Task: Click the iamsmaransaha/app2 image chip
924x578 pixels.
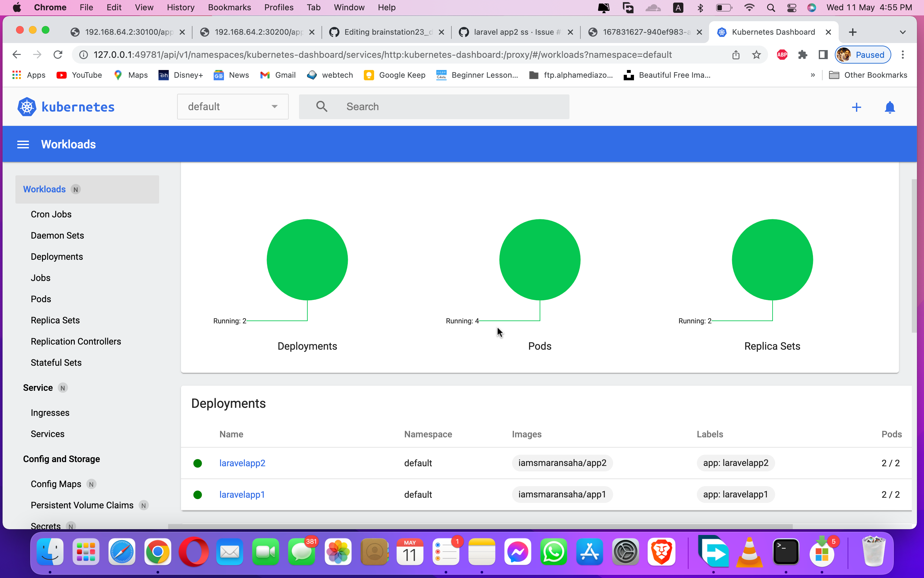Action: [562, 463]
